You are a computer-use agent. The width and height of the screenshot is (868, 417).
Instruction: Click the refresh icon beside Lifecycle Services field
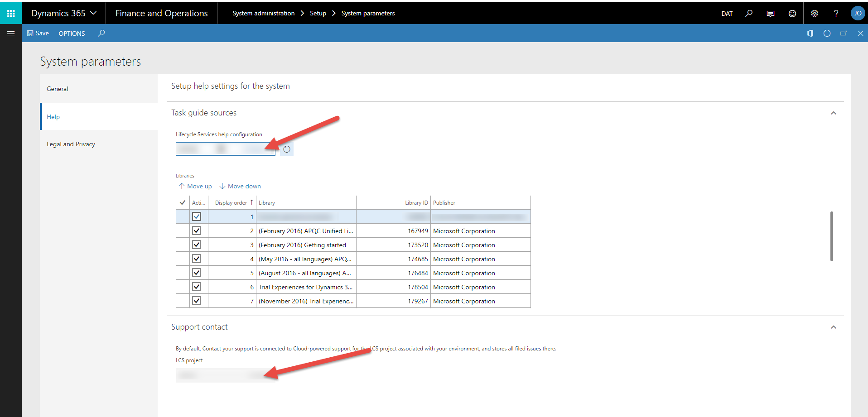tap(287, 149)
